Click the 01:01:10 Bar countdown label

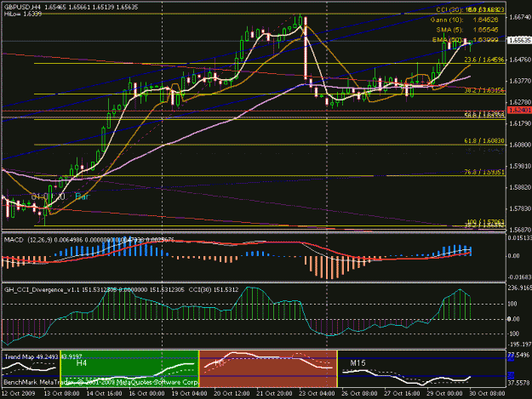[60, 197]
